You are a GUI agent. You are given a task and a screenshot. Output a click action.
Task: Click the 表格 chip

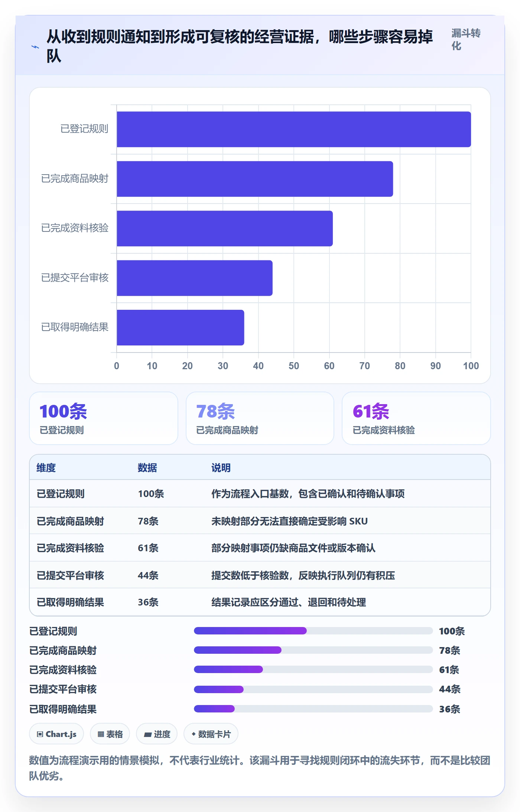click(x=110, y=734)
